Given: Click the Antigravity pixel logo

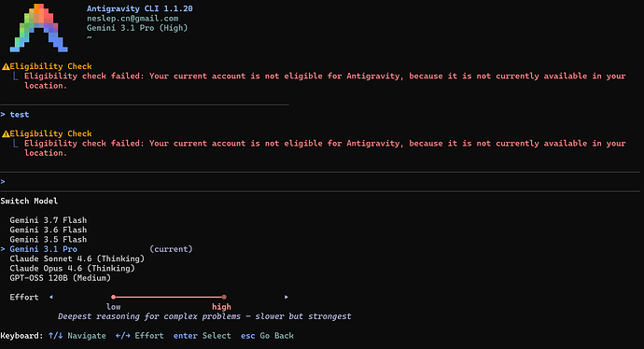Looking at the screenshot, I should coord(38,28).
